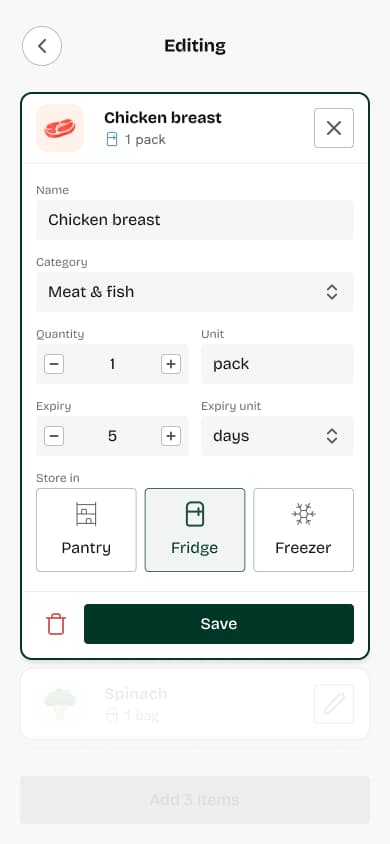Open the Category dropdown showing Meat & fish

click(x=195, y=292)
